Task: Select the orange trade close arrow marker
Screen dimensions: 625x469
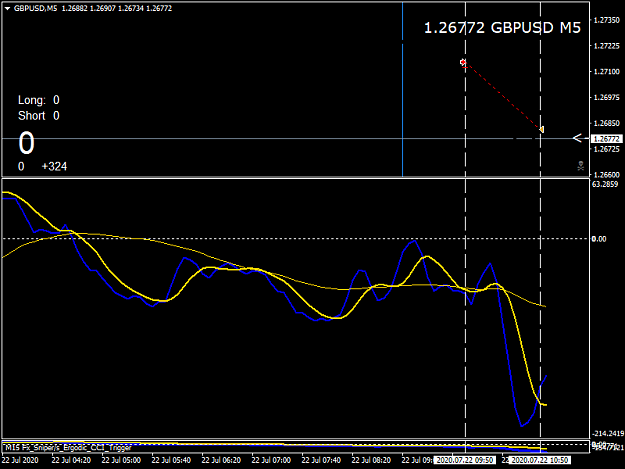Action: click(x=541, y=130)
